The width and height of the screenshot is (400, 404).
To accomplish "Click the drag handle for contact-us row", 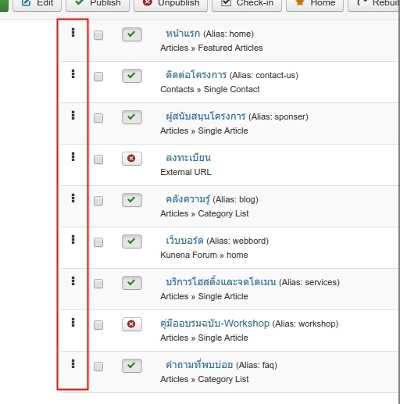I will coord(73,74).
